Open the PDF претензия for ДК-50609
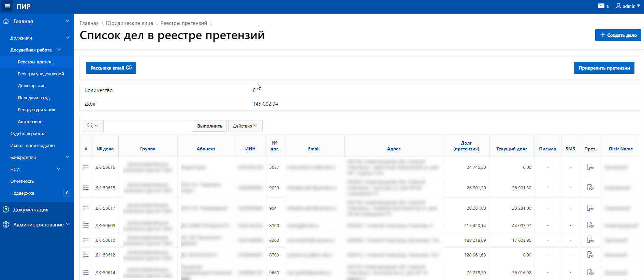Viewport: 644px width, 280px height. tap(590, 225)
